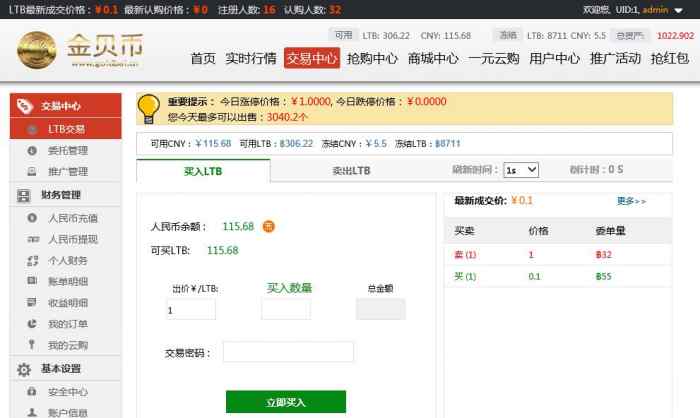This screenshot has height=418, width=700.
Task: Click the 基本设置 gear icon
Action: coord(24,369)
